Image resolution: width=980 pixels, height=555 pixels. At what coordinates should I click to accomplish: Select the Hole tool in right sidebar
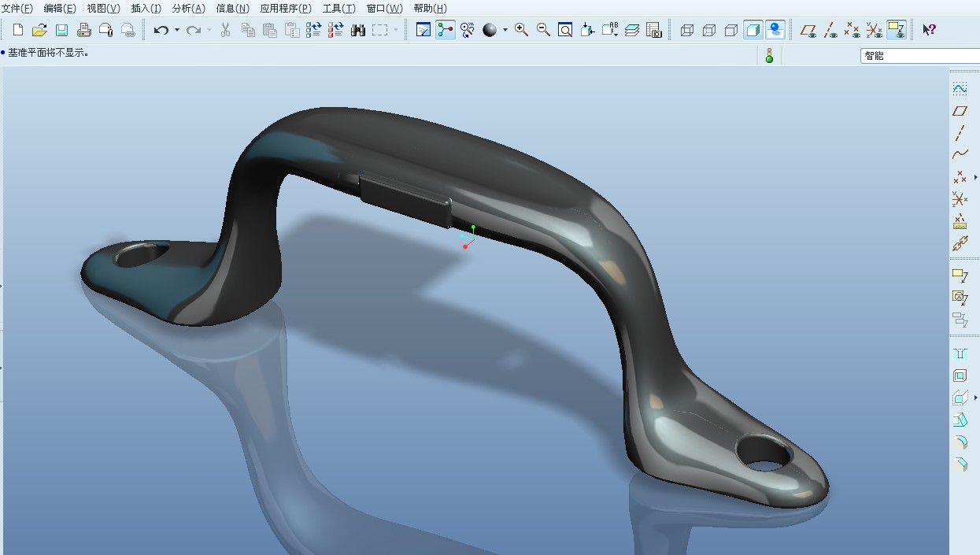pos(960,353)
